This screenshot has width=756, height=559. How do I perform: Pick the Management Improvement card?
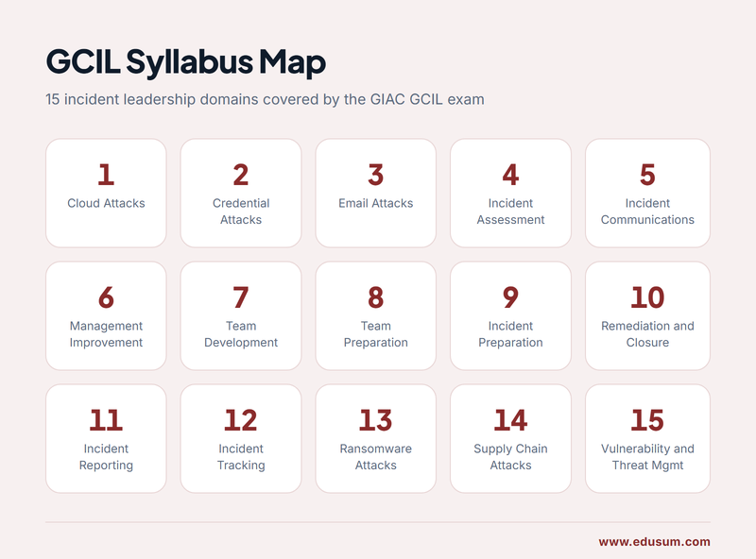[106, 316]
